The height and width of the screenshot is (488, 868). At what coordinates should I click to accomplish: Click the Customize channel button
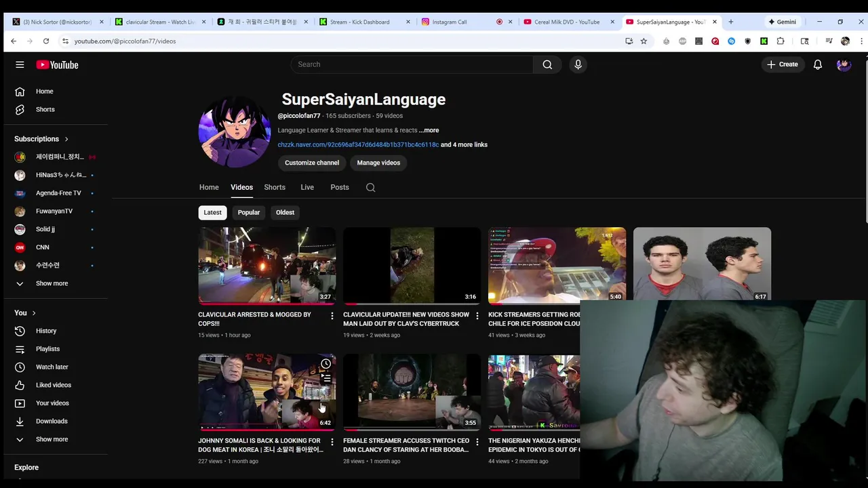point(312,163)
